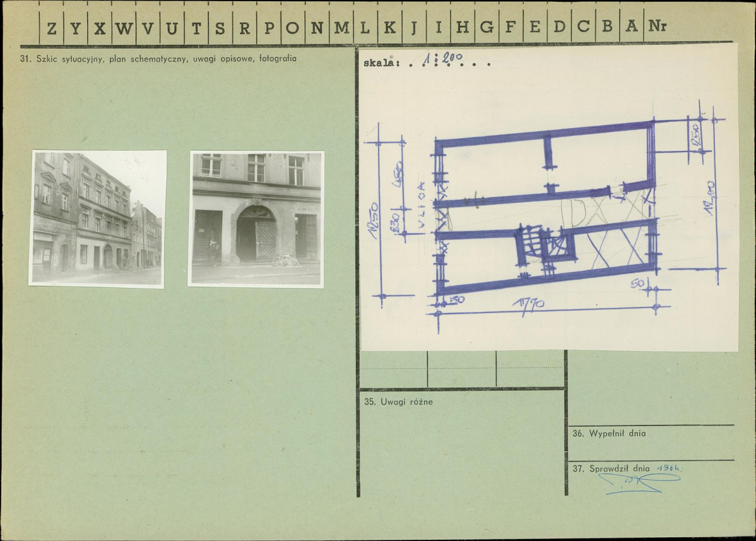The width and height of the screenshot is (756, 541).
Task: Click the letter Z index tab
Action: [51, 28]
